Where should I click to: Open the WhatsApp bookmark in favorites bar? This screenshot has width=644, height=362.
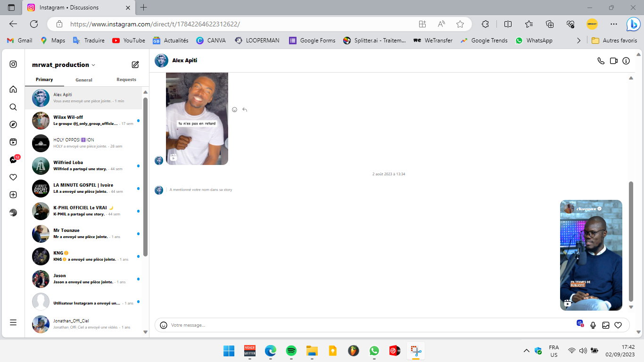(534, 41)
